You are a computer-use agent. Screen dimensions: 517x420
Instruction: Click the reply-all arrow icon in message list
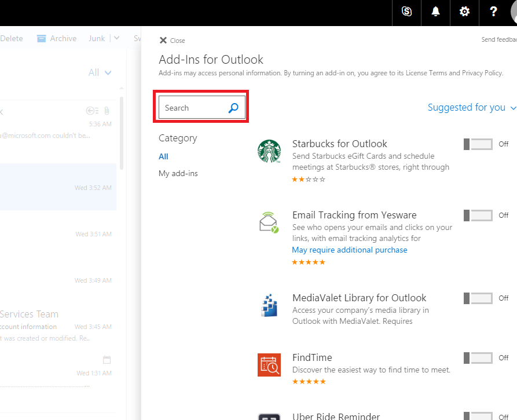coord(92,111)
